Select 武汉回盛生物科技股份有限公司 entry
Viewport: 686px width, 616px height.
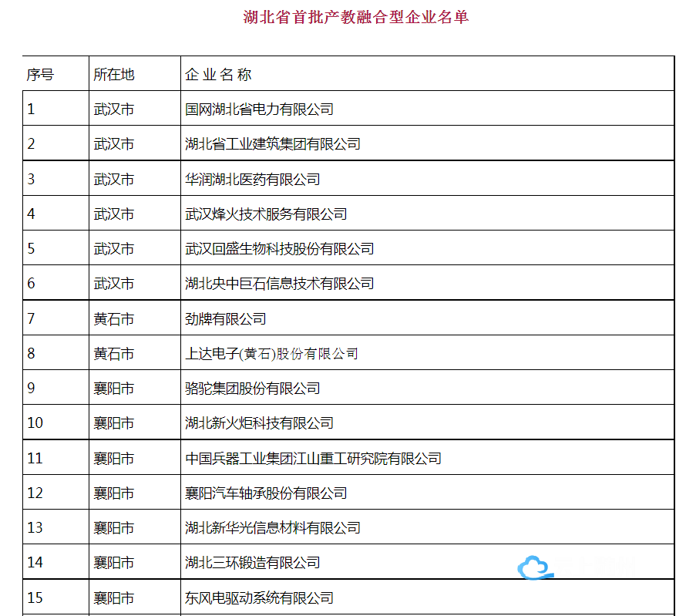[279, 249]
